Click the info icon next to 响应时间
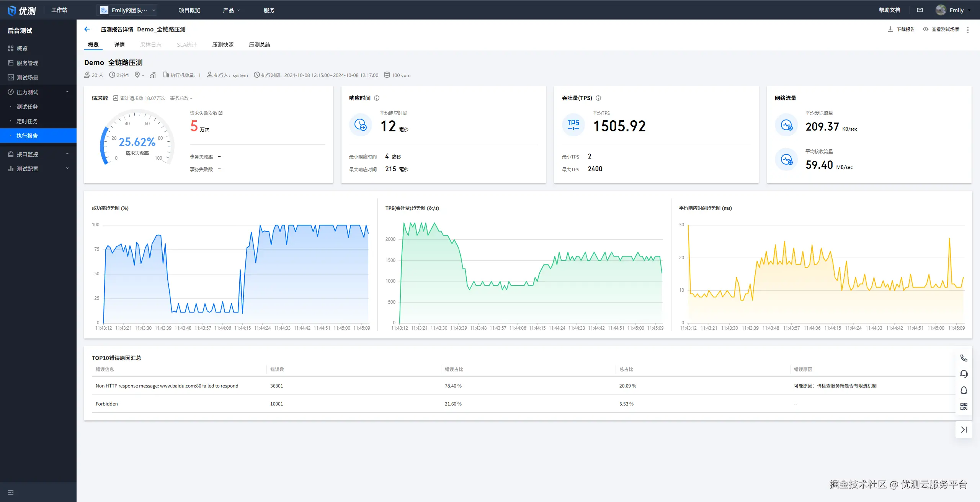The width and height of the screenshot is (980, 502). [x=377, y=98]
